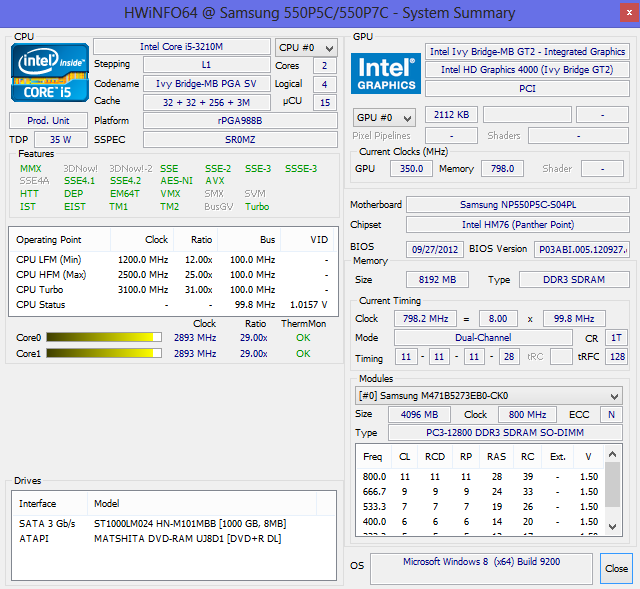Viewport: 640px width, 589px height.
Task: Click the Intel HM76 chipset field
Action: pyautogui.click(x=518, y=224)
